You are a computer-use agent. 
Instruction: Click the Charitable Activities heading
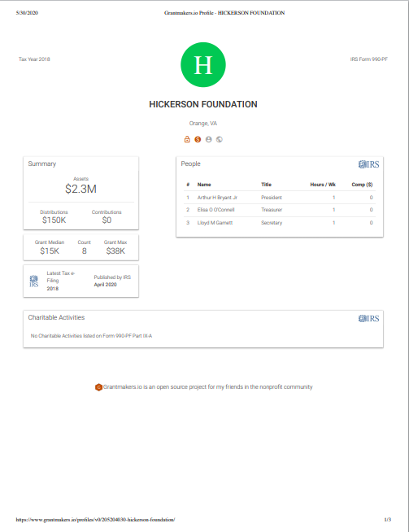click(56, 317)
